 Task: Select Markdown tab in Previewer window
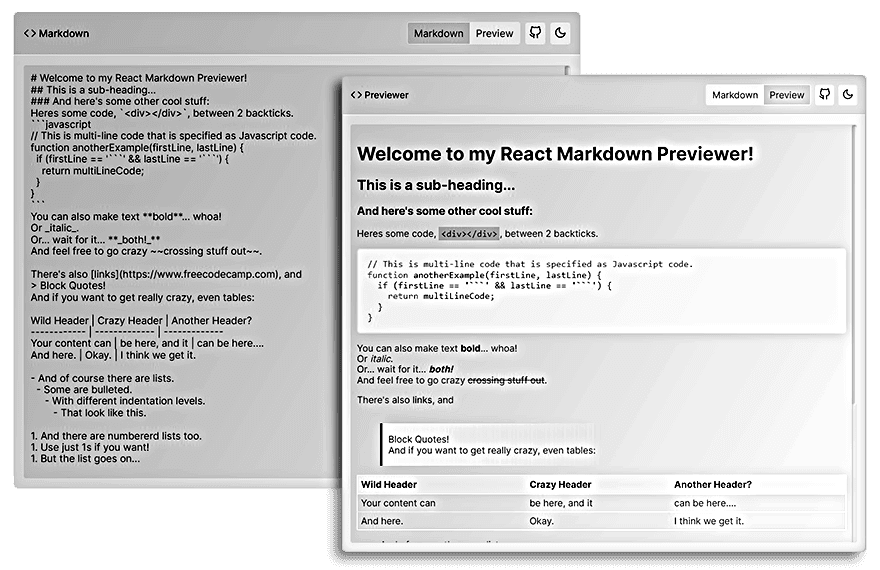click(735, 95)
